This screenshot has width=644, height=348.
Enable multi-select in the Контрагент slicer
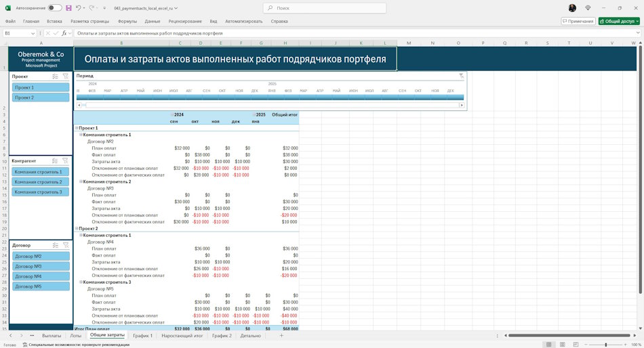tap(55, 161)
